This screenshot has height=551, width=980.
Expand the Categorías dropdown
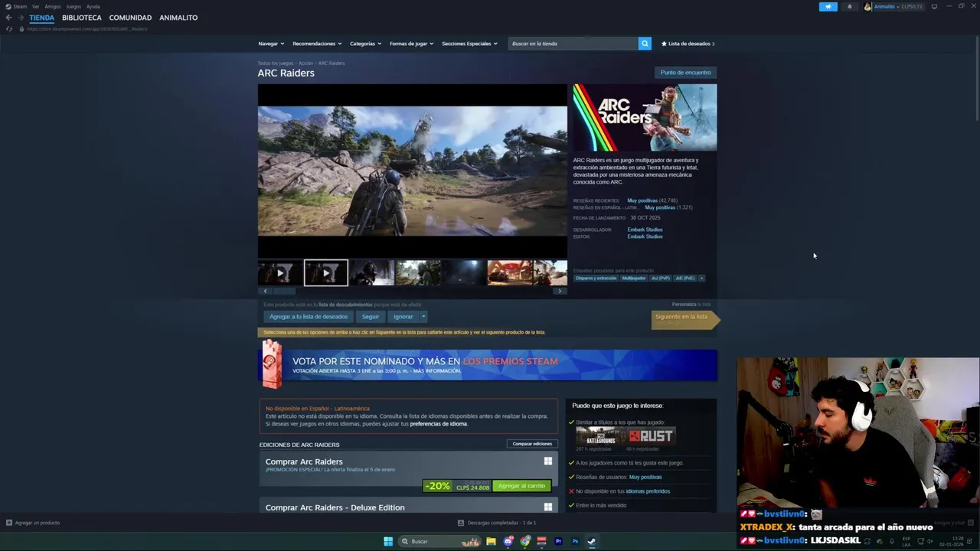[x=365, y=44]
